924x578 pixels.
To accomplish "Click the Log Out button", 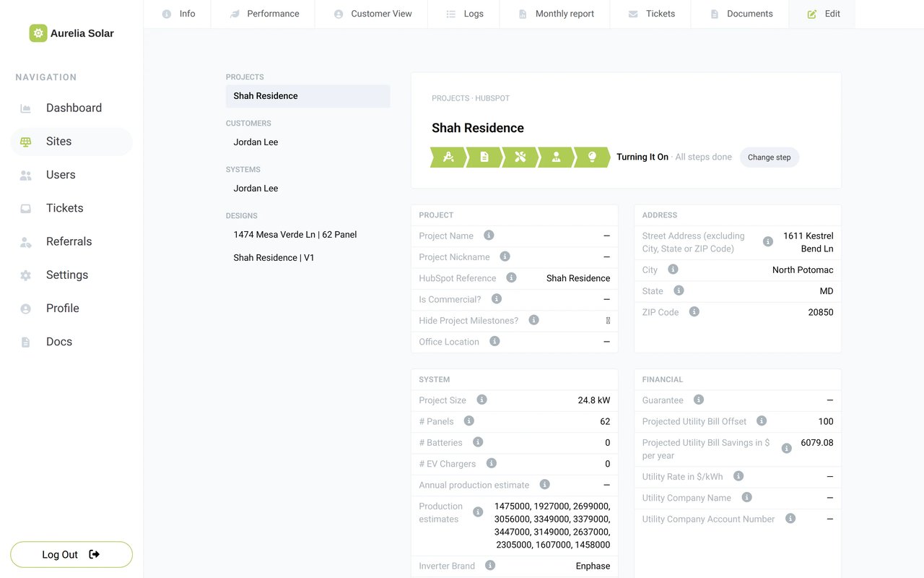I will (71, 555).
